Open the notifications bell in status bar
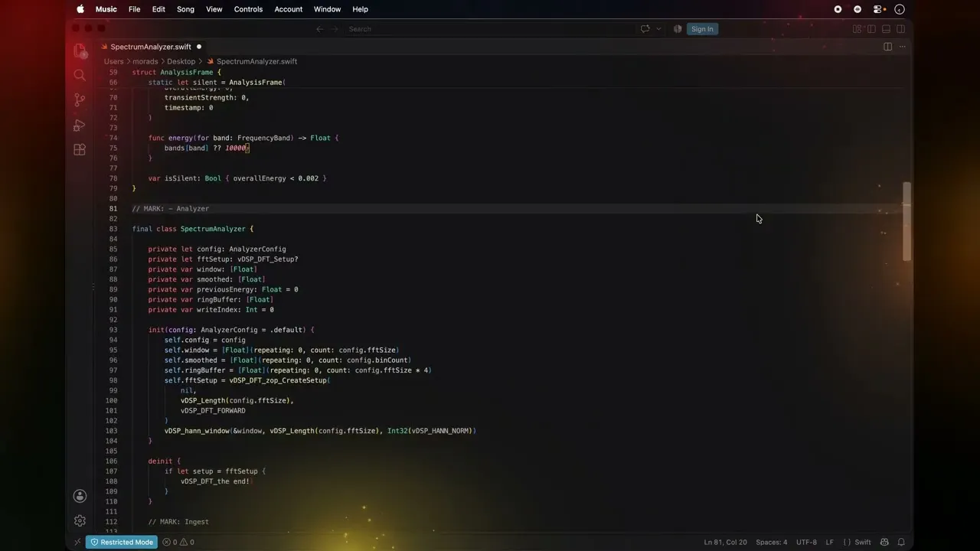This screenshot has width=980, height=551. 901,542
